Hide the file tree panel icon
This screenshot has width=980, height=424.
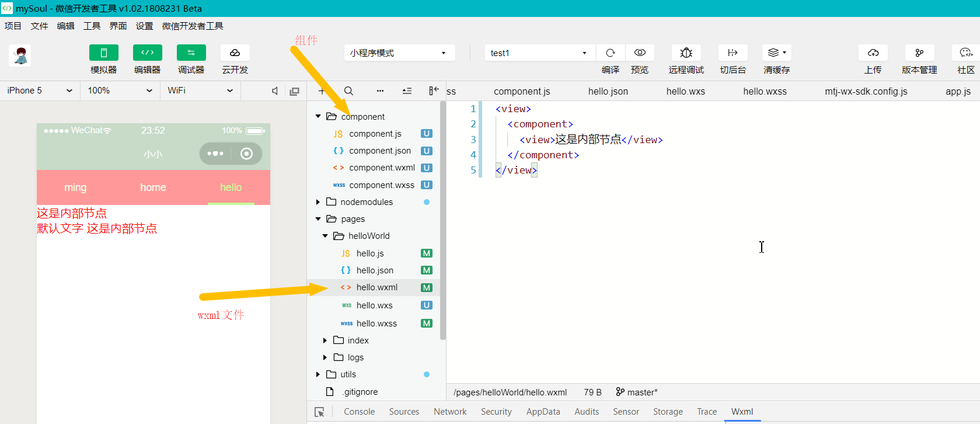[x=434, y=91]
